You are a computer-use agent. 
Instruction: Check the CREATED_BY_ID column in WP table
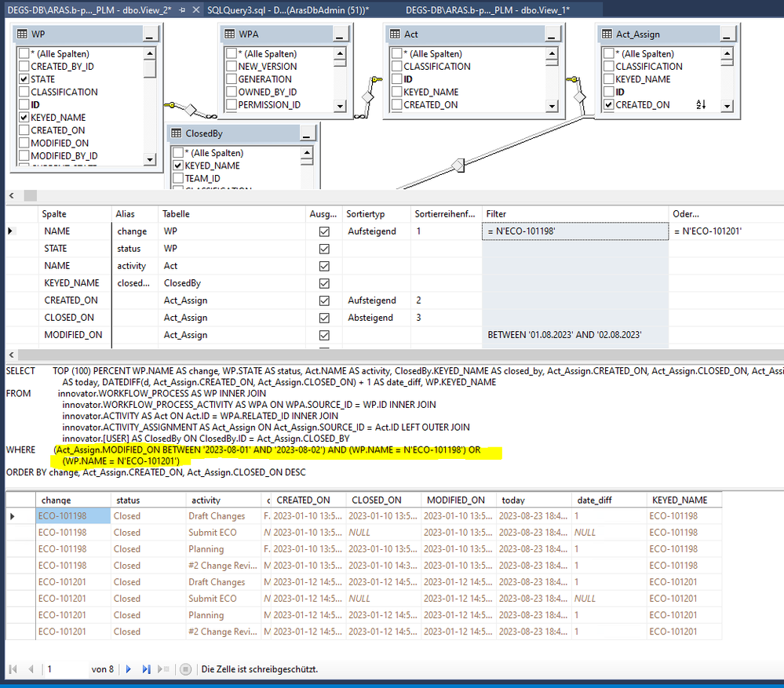(24, 67)
